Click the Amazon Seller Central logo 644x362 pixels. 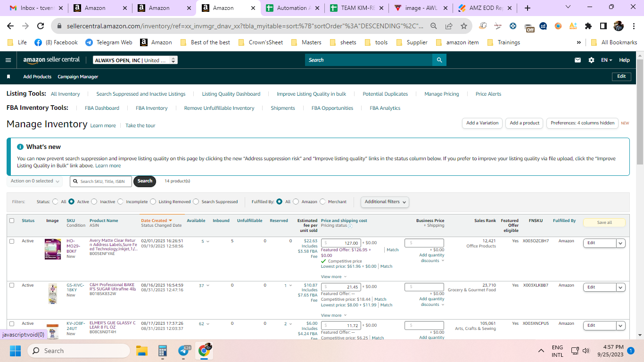[52, 60]
